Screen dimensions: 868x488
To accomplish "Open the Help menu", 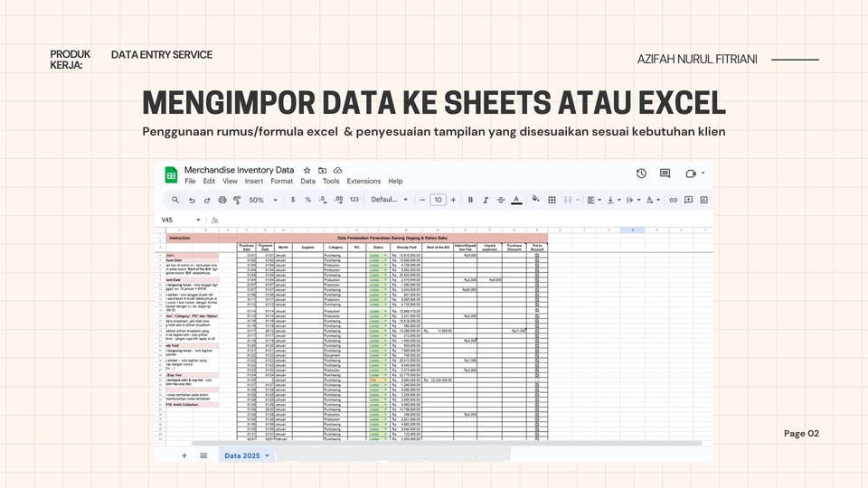I will (x=395, y=181).
